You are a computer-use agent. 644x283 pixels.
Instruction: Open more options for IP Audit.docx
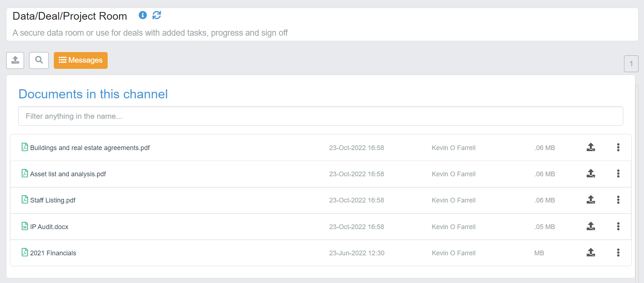click(618, 226)
